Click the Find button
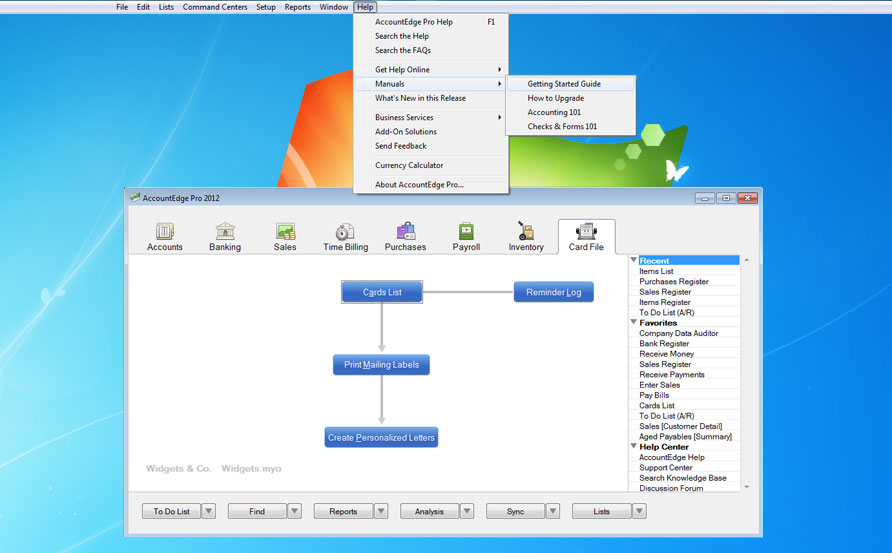 tap(257, 511)
